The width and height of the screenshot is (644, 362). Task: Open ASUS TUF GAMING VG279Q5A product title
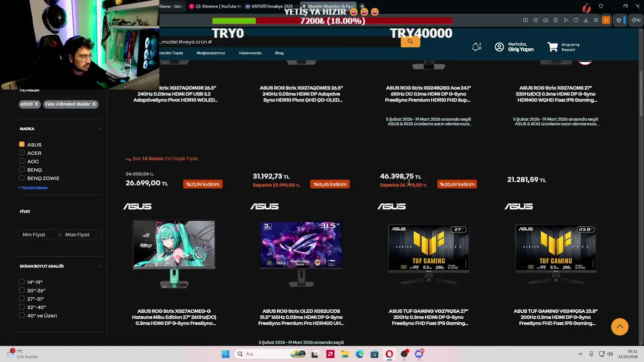click(428, 317)
